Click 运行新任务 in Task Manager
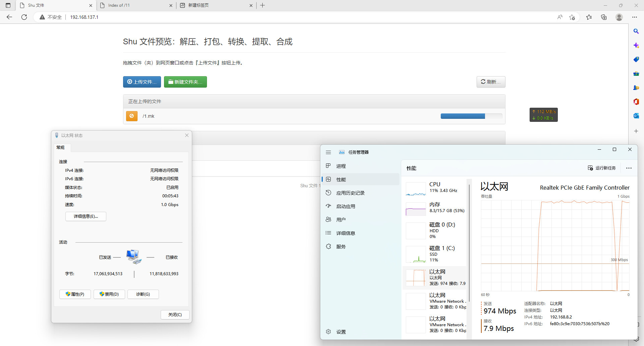This screenshot has width=644, height=346. click(x=602, y=168)
